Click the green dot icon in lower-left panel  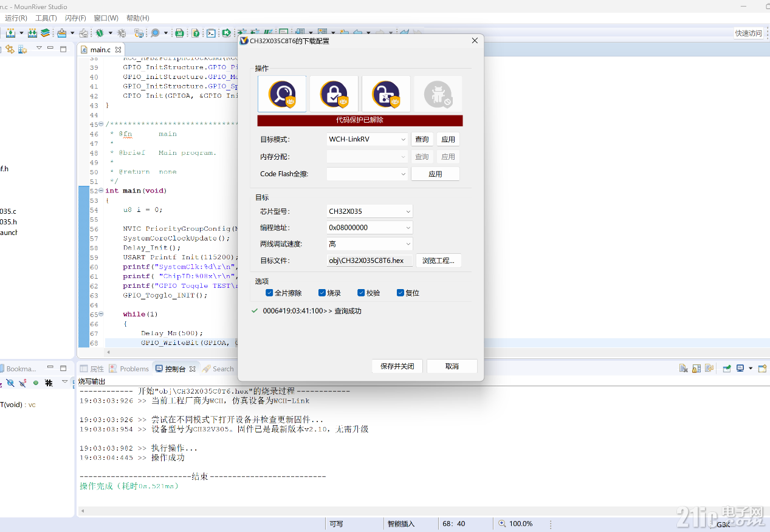pos(36,383)
